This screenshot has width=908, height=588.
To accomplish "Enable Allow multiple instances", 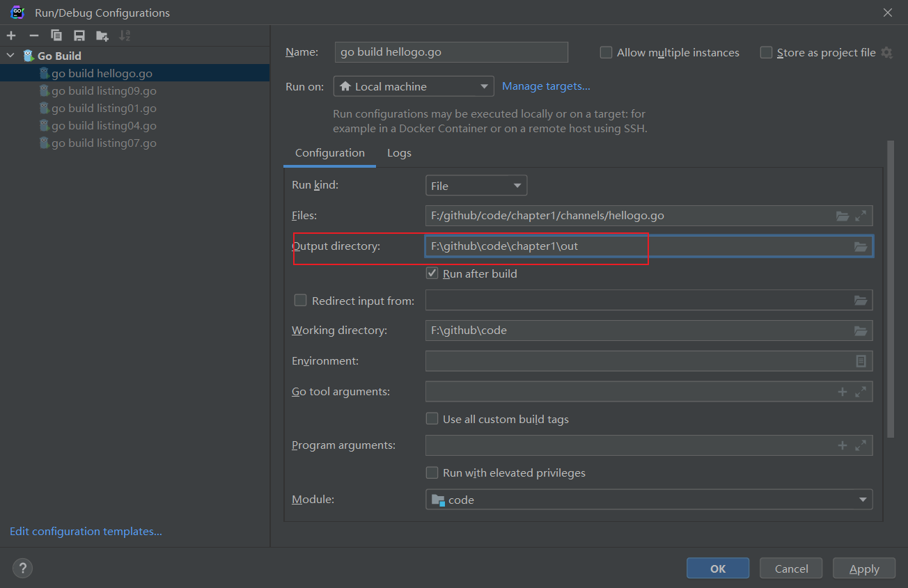I will click(606, 53).
